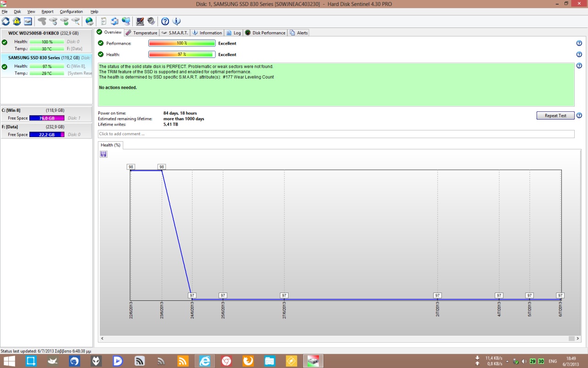Click the networked computers toolbar icon

point(126,21)
